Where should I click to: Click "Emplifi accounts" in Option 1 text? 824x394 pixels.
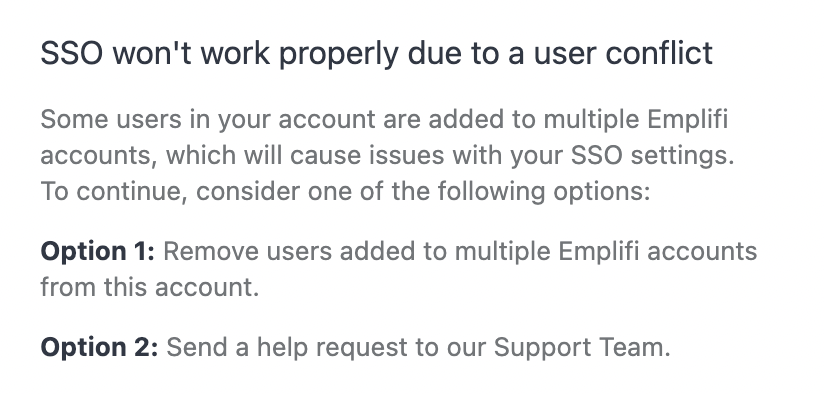pos(657,252)
